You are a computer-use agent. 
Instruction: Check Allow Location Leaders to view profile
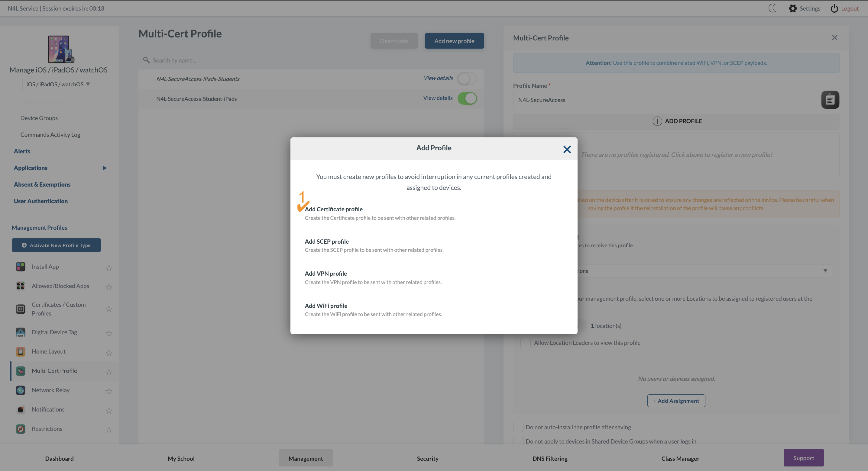point(525,343)
